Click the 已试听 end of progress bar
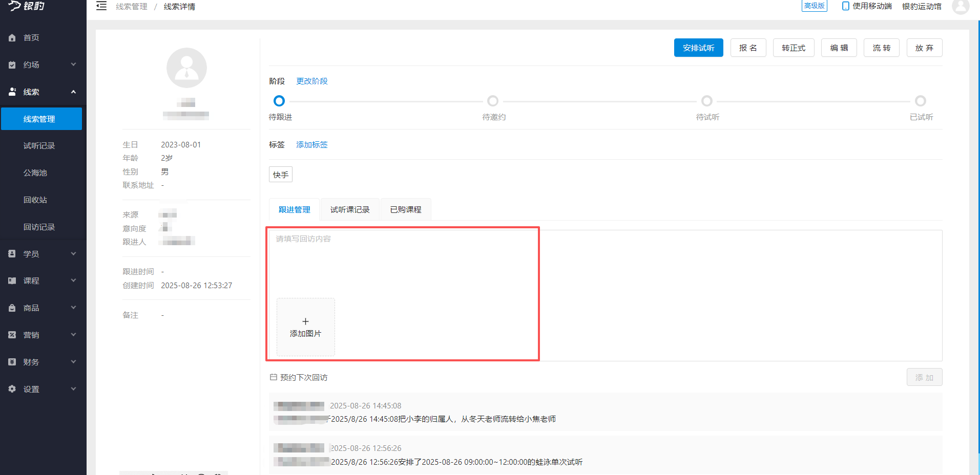The height and width of the screenshot is (475, 980). coord(921,101)
